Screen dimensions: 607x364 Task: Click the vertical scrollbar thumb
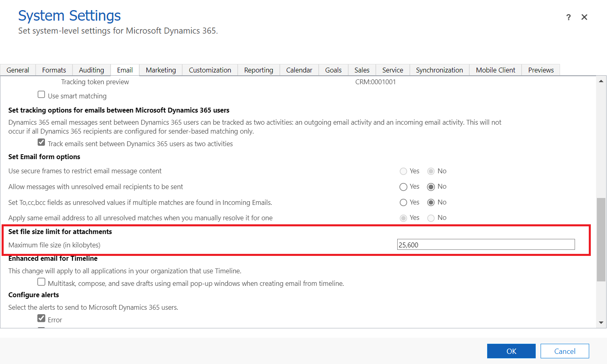[601, 239]
